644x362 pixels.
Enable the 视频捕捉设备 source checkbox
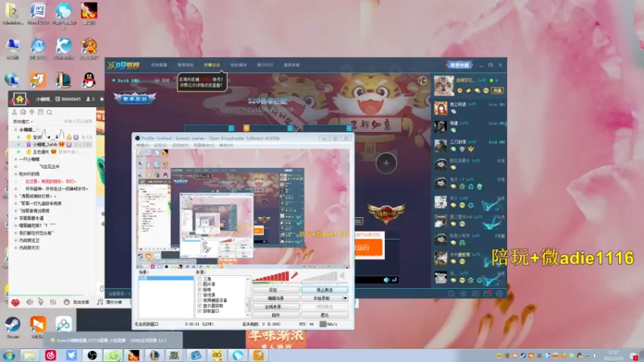pyautogui.click(x=200, y=300)
